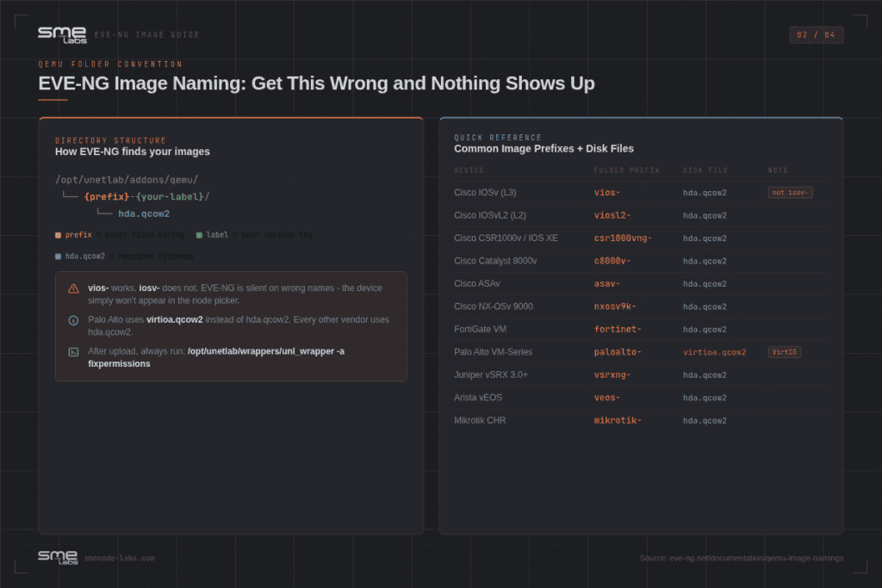
Task: Select the /opt/unetlab/addons/qemu/ path
Action: 127,180
